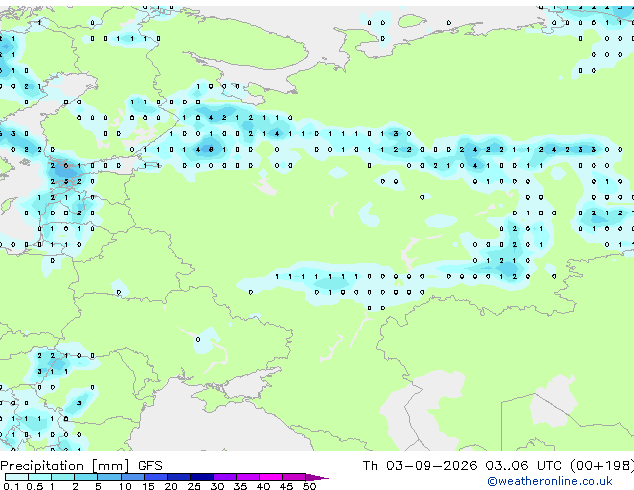
Task: Click the purple arrow tip above 50
Action: point(317,477)
